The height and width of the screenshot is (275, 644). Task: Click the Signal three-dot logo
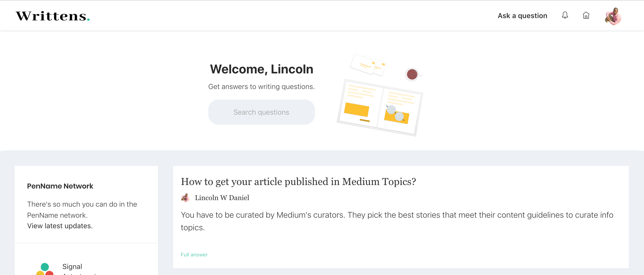click(45, 269)
